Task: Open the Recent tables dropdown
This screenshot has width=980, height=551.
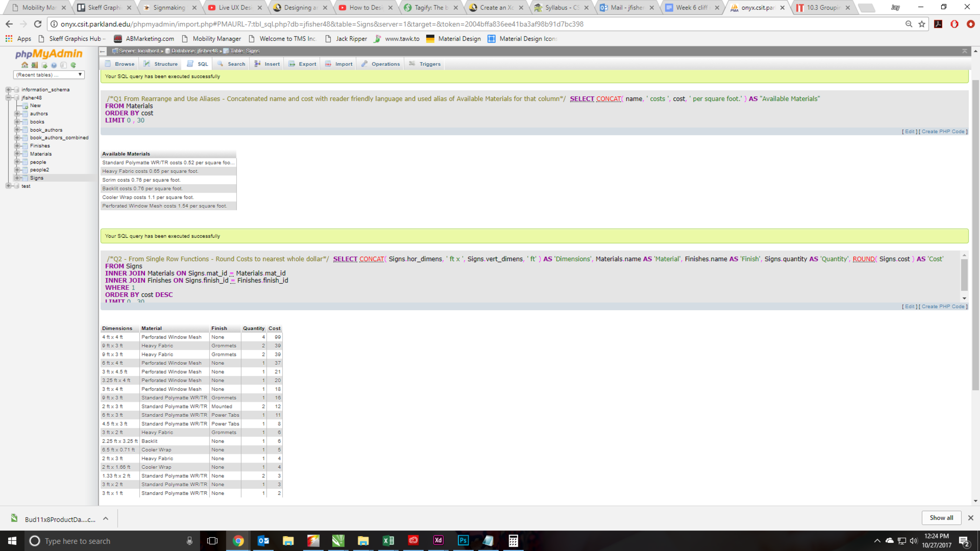Action: pyautogui.click(x=49, y=75)
